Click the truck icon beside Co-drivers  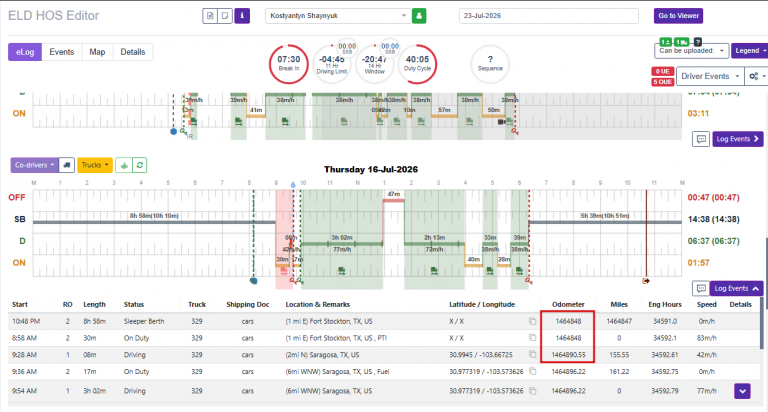[x=67, y=165]
